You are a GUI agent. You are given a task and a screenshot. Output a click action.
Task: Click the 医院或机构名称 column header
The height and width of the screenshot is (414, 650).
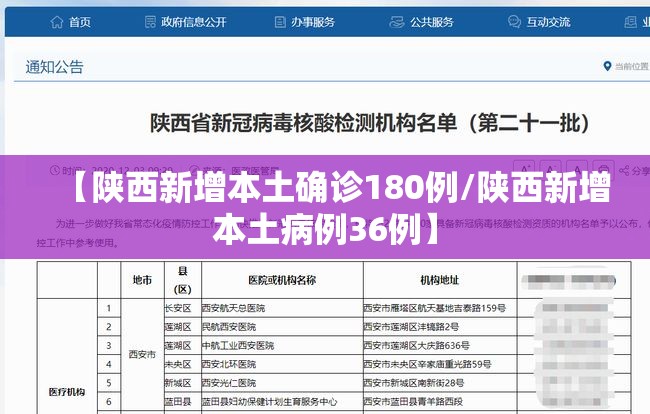282,280
